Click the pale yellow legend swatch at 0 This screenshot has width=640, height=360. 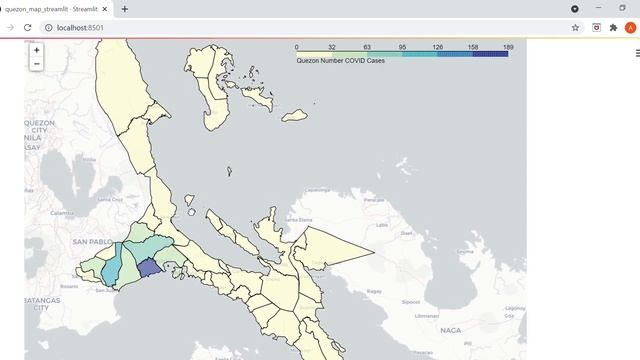[x=314, y=54]
